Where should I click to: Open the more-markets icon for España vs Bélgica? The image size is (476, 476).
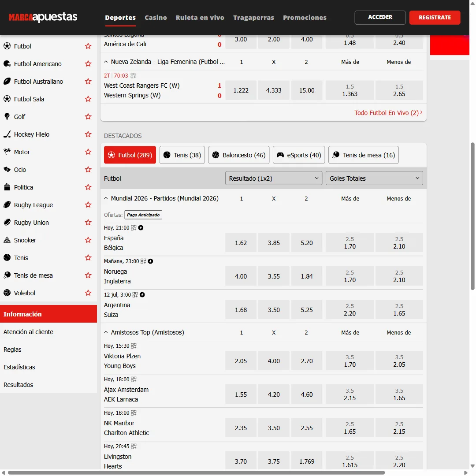[134, 228]
